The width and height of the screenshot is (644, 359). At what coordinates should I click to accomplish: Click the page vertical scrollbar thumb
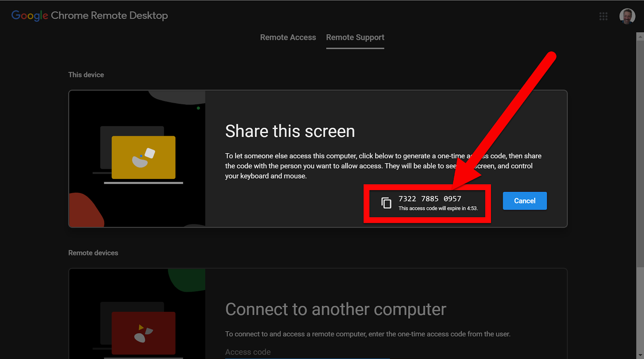(x=640, y=153)
